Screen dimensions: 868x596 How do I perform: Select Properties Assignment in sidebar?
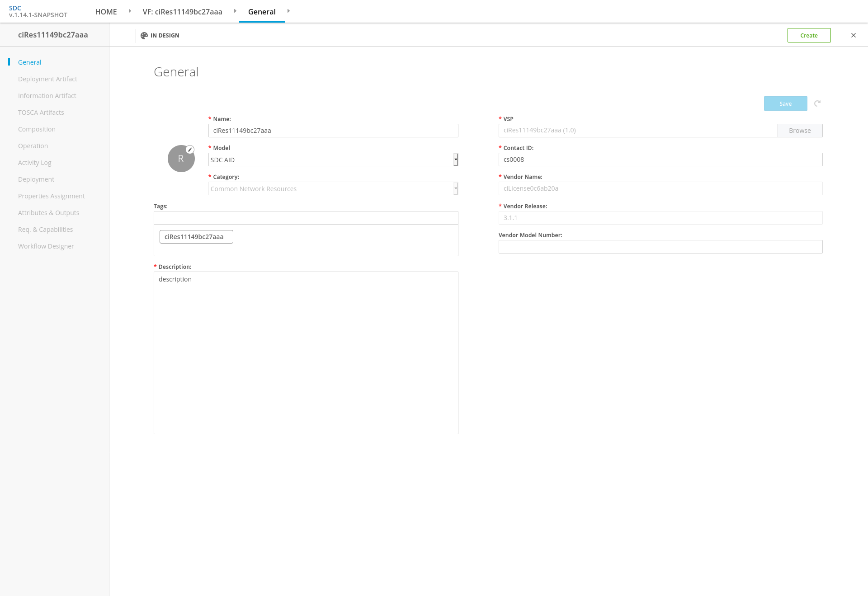click(51, 196)
